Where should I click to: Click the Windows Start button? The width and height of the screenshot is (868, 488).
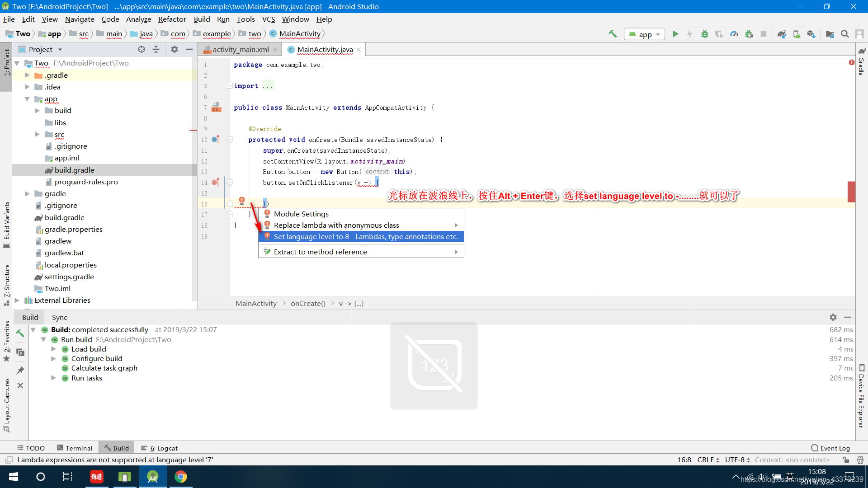point(14,477)
